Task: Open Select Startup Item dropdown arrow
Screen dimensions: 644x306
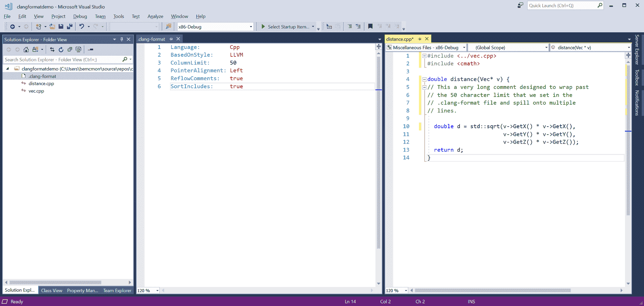Action: click(x=313, y=26)
